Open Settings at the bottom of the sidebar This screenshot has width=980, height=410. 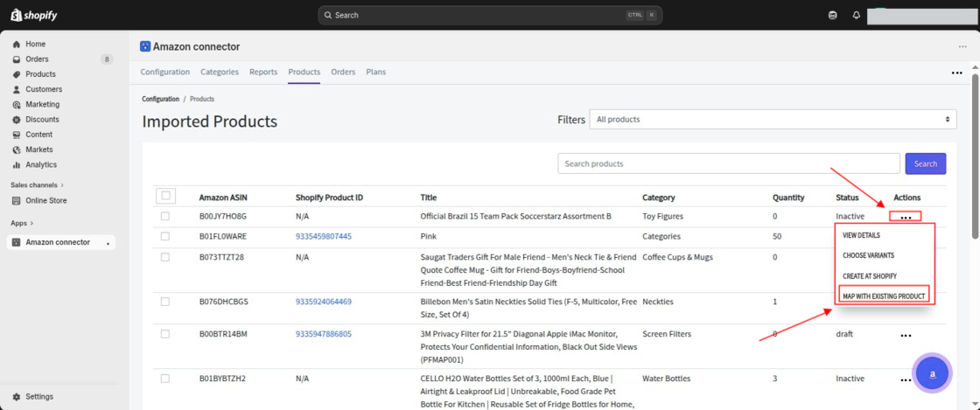[x=39, y=397]
